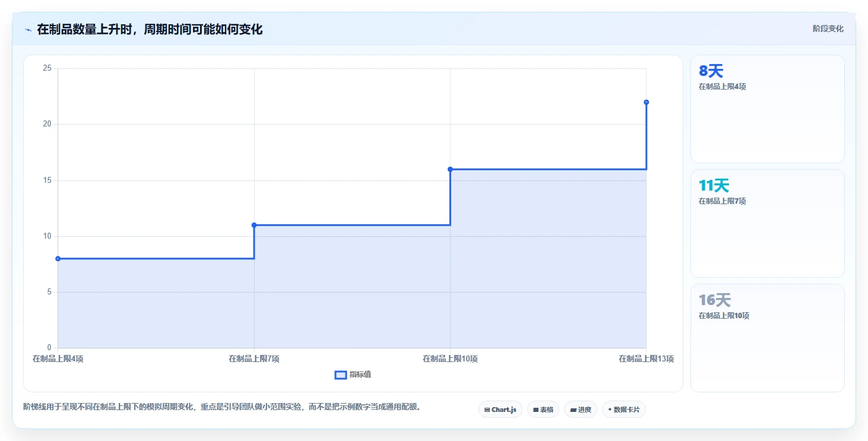Click the data point at value 11
Viewport: 868px width, 441px height.
[x=254, y=225]
